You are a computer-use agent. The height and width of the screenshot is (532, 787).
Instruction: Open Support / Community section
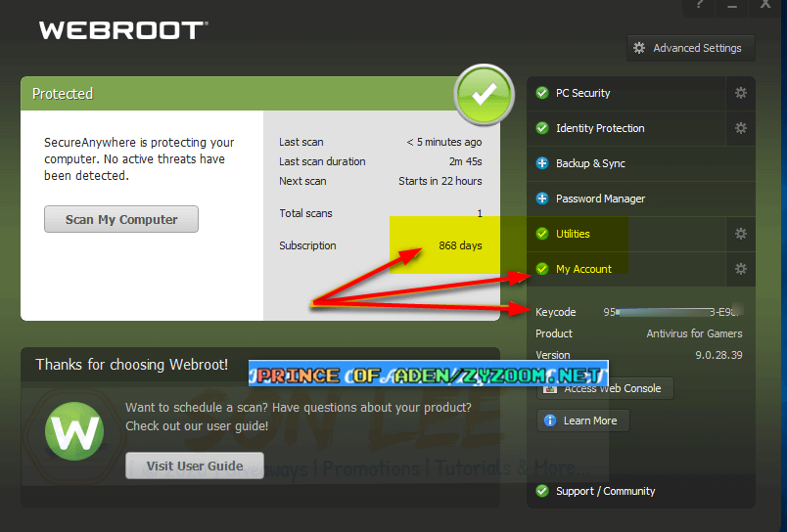click(x=641, y=491)
